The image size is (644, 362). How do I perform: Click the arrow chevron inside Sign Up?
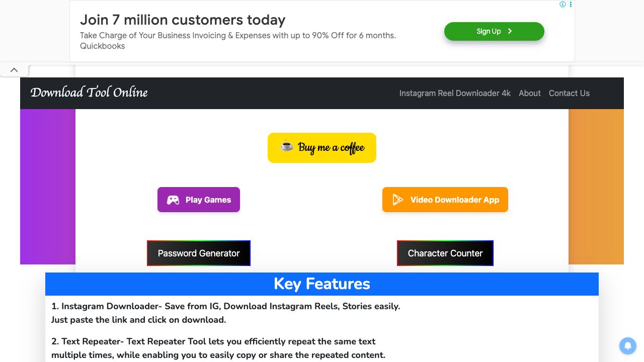[510, 31]
